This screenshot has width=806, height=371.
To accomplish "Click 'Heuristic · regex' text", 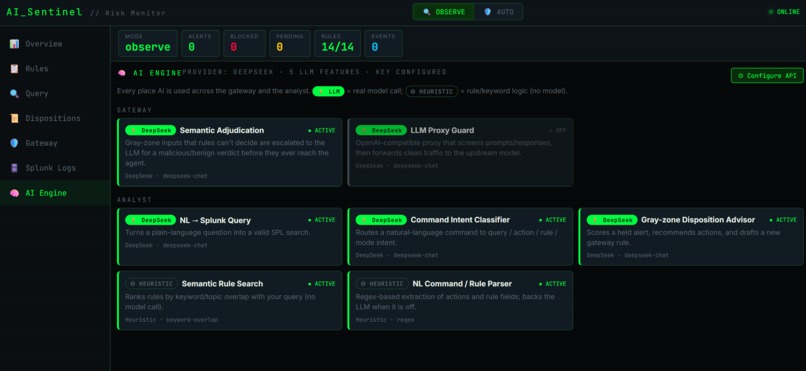I will [x=385, y=320].
